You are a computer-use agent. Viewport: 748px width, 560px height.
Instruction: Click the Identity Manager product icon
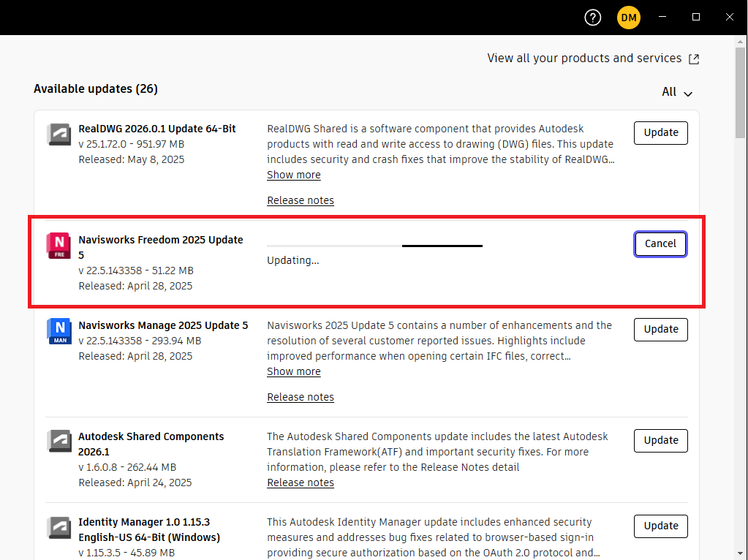[x=58, y=527]
